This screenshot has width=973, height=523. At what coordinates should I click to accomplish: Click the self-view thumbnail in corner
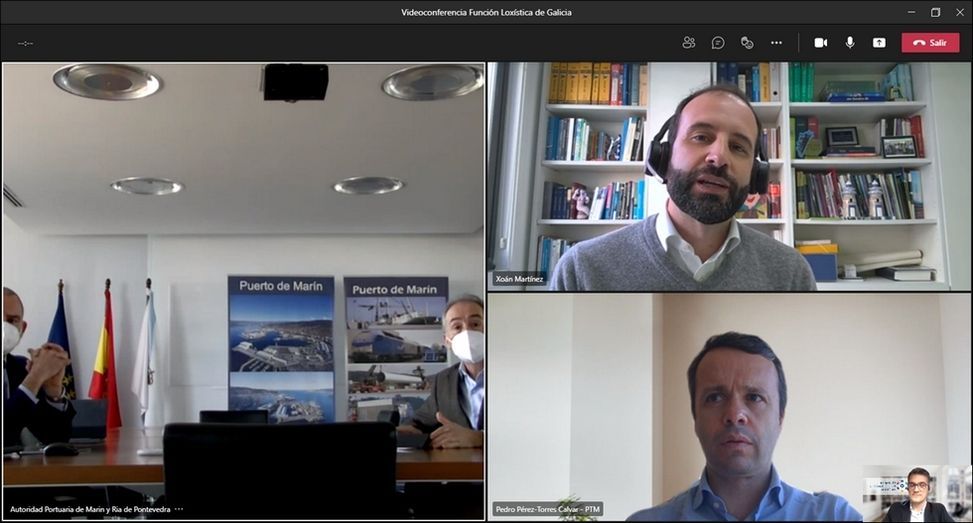pos(915,493)
